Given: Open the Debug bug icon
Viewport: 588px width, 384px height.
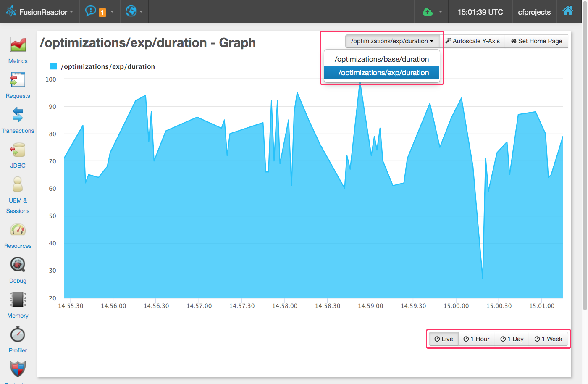Looking at the screenshot, I should 18,265.
